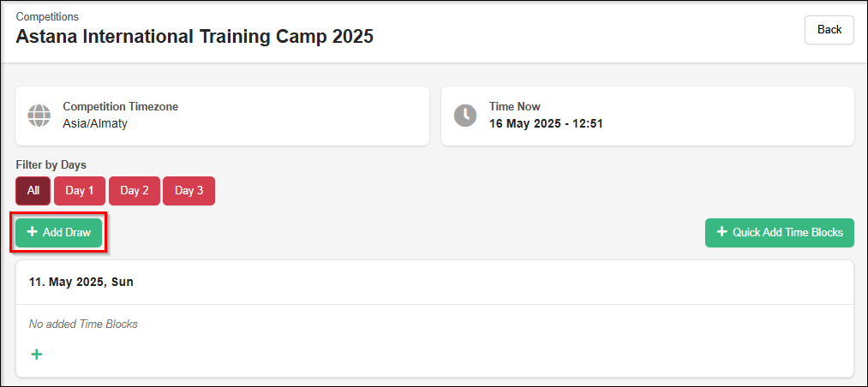Show all days with the All filter
Image resolution: width=868 pixels, height=387 pixels.
33,191
